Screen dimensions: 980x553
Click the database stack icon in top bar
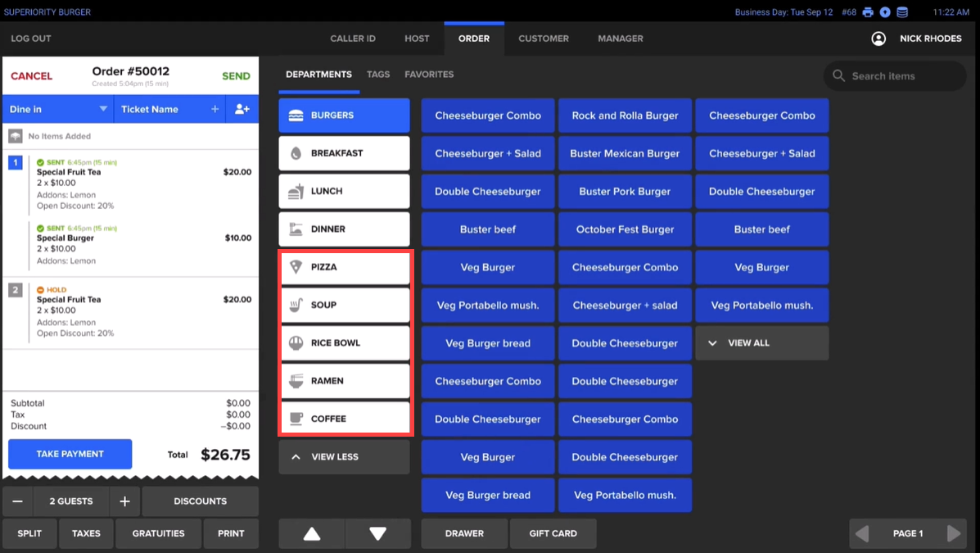click(x=902, y=12)
